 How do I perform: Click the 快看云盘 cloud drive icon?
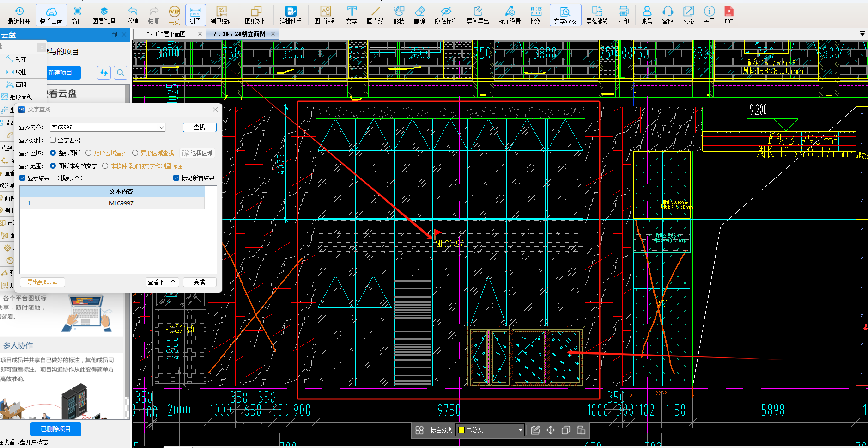pyautogui.click(x=51, y=15)
